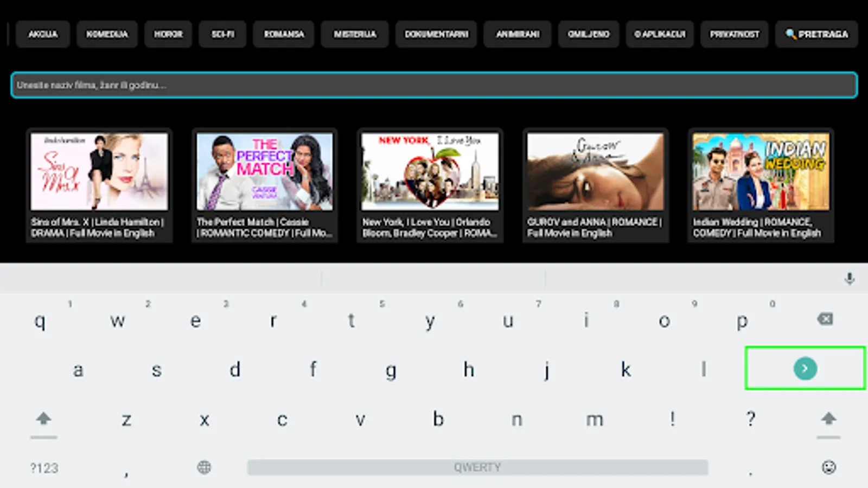
Task: Tap the ?123 symbols key
Action: tap(44, 468)
